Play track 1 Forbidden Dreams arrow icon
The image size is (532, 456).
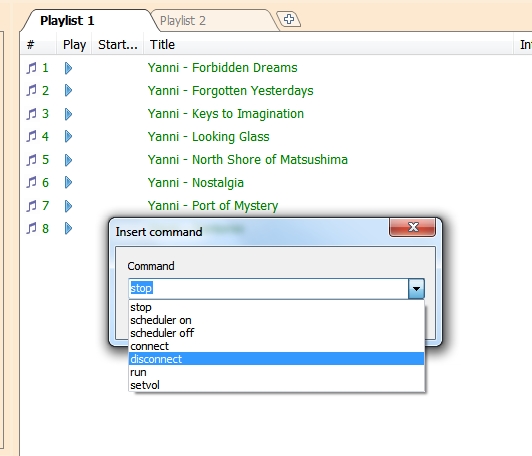pos(68,68)
